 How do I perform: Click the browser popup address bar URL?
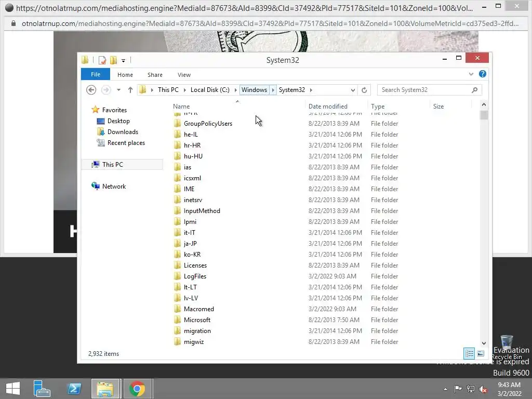point(270,23)
